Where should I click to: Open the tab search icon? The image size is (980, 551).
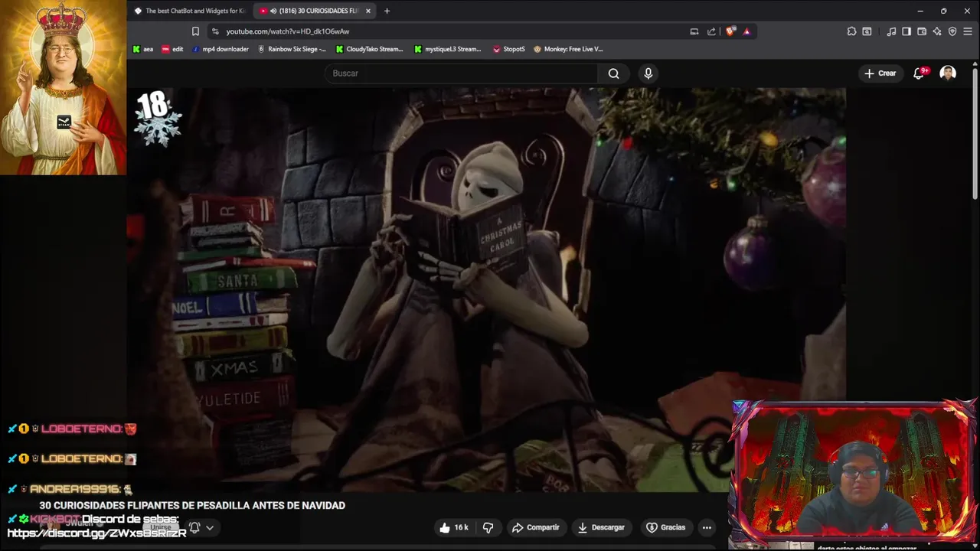(x=867, y=31)
